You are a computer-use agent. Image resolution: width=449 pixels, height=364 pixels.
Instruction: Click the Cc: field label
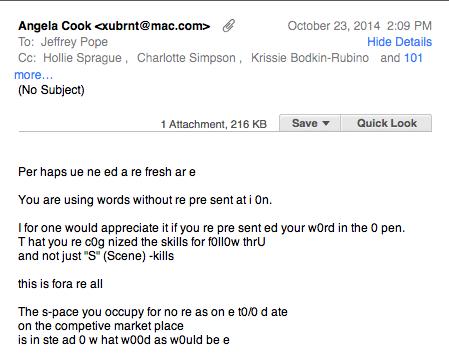(27, 58)
